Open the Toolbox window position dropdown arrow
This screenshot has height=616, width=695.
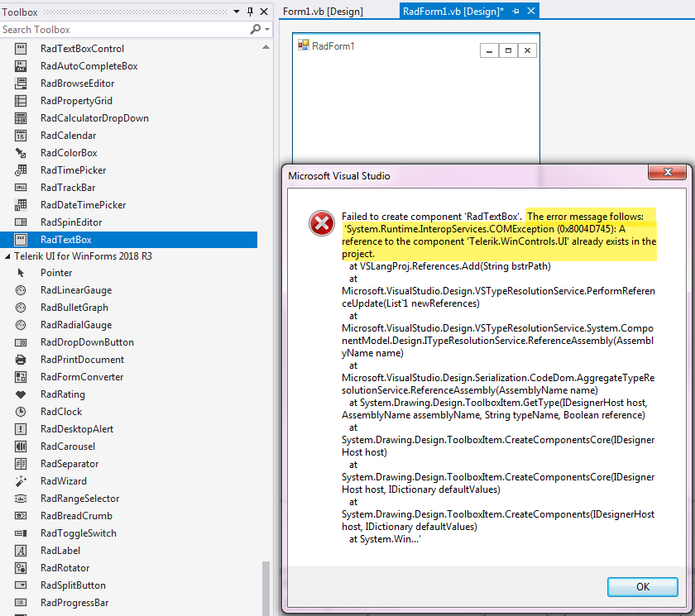[x=237, y=12]
